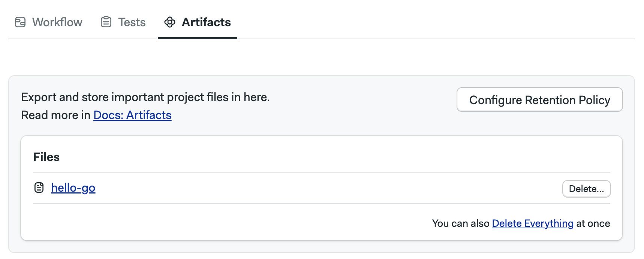Delete the hello-go artifact

pyautogui.click(x=586, y=189)
